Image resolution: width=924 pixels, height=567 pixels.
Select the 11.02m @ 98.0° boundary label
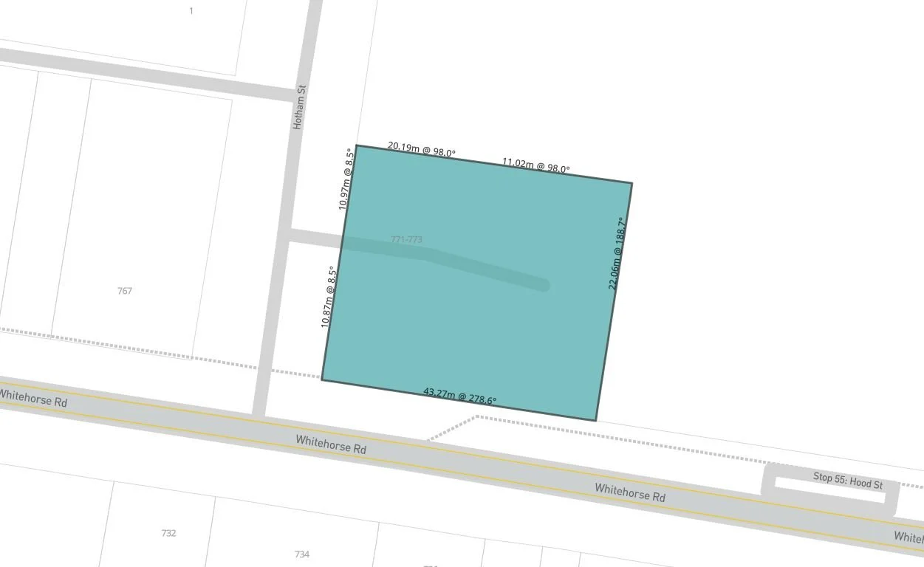pos(536,165)
